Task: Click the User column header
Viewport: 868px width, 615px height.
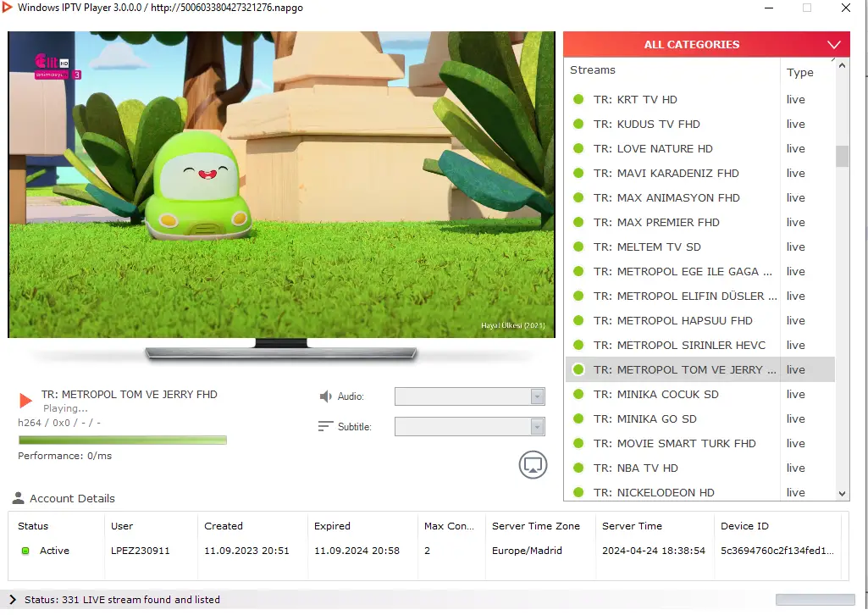Action: 122,526
